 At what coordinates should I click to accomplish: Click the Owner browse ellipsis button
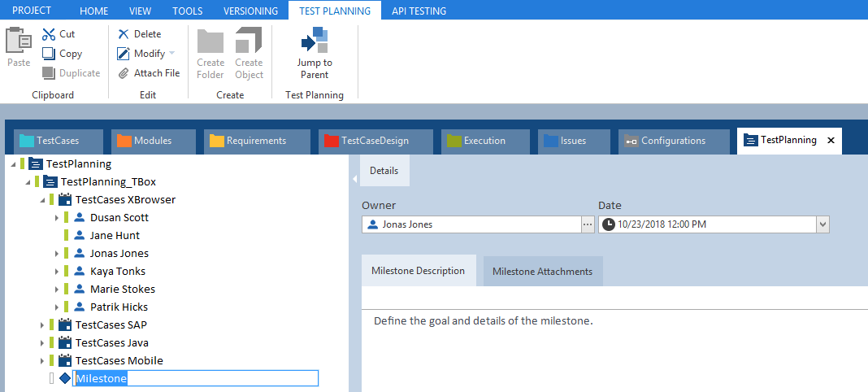point(588,224)
